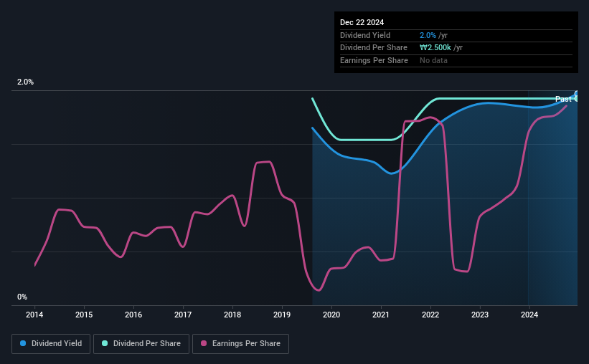Select the 2014 x-axis label
589x364 pixels.
click(x=34, y=315)
